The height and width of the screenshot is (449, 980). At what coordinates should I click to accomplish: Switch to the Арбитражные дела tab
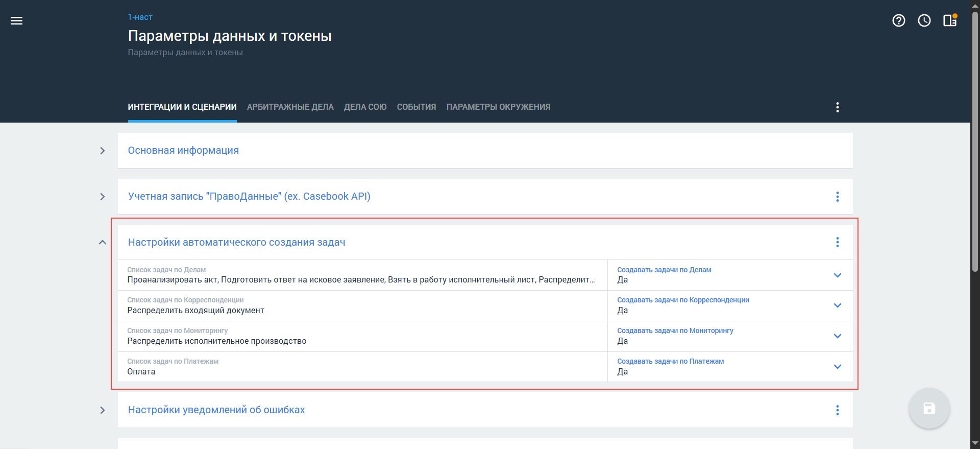290,107
